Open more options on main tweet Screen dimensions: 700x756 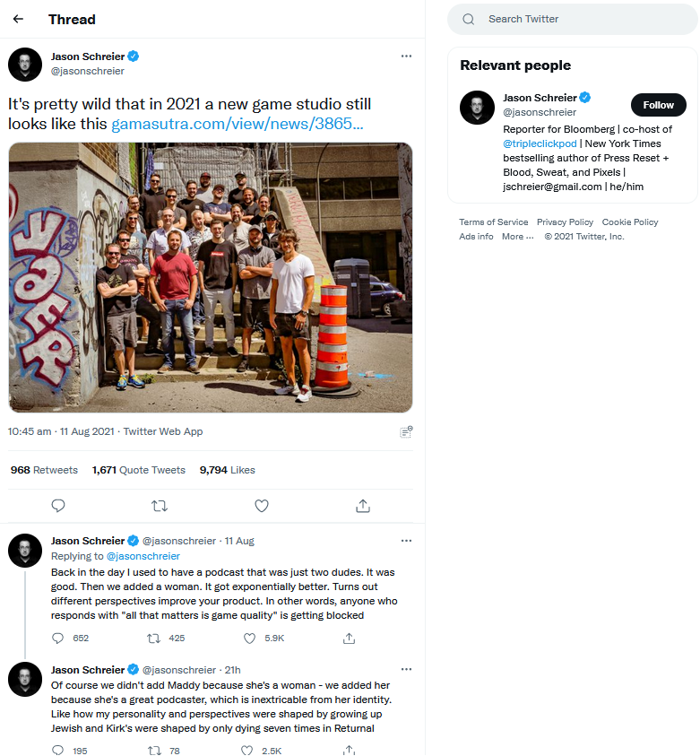pos(406,56)
